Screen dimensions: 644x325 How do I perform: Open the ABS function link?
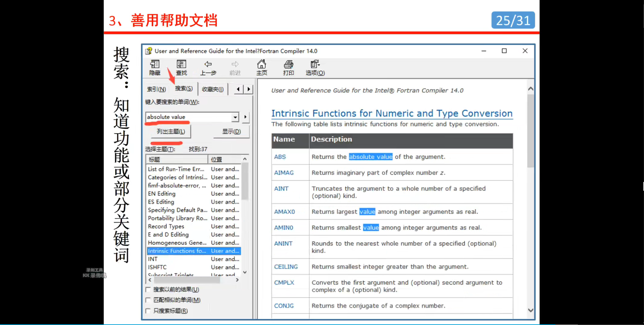280,157
